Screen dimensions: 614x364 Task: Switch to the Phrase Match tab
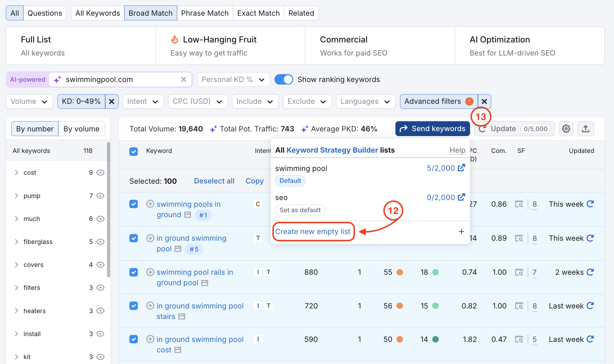pos(205,13)
